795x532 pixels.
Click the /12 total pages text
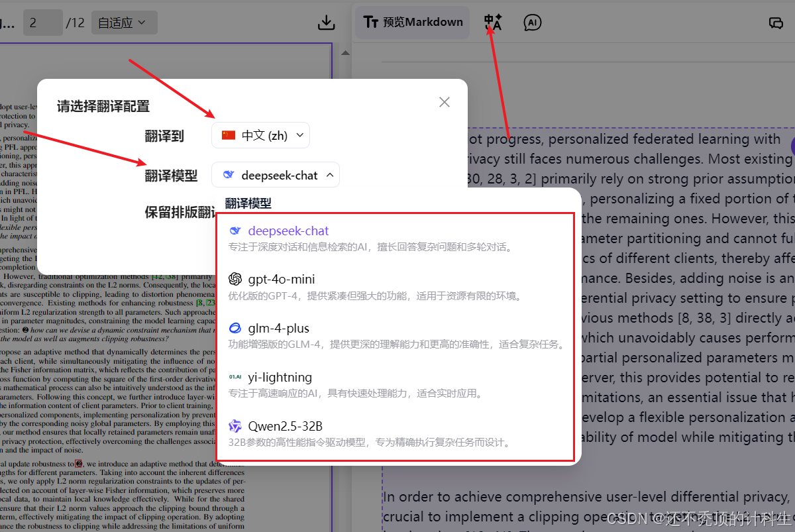(x=76, y=23)
